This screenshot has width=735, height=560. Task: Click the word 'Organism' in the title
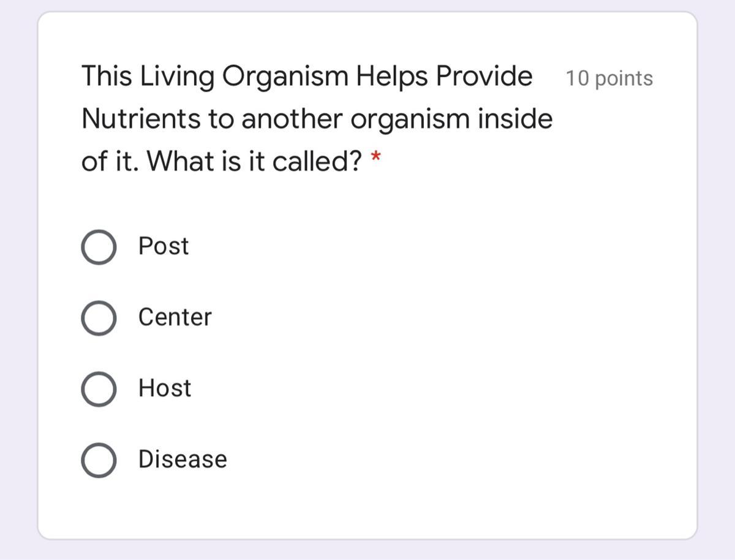tap(285, 77)
